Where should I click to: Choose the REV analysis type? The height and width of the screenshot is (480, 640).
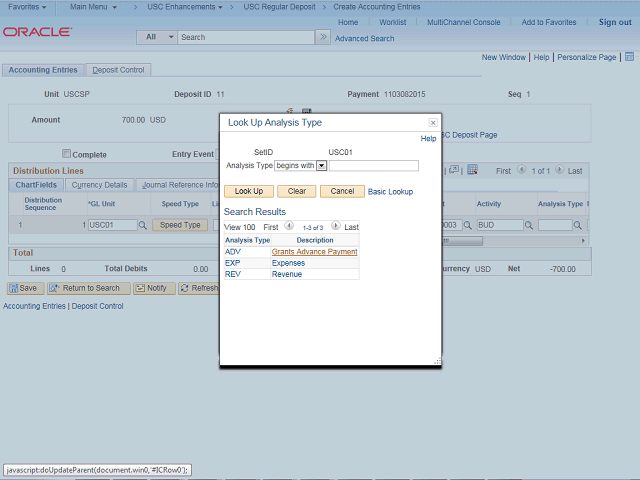pyautogui.click(x=233, y=274)
